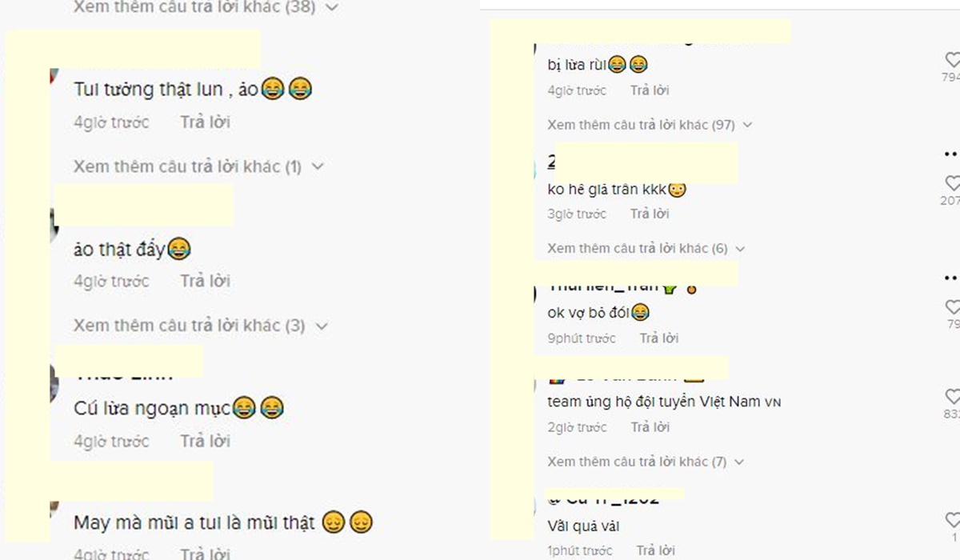This screenshot has width=960, height=560.
Task: Like the 'bị lừa rùi' comment heart
Action: pyautogui.click(x=952, y=60)
